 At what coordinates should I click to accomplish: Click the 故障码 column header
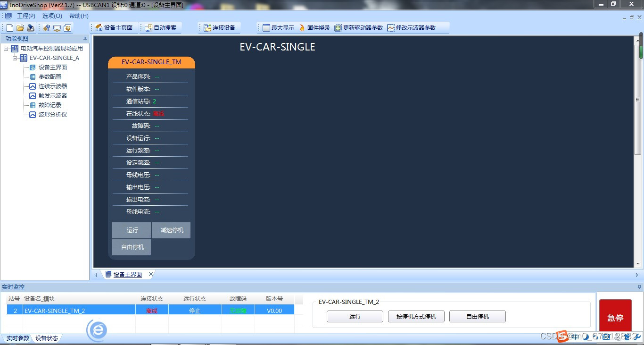pyautogui.click(x=238, y=299)
